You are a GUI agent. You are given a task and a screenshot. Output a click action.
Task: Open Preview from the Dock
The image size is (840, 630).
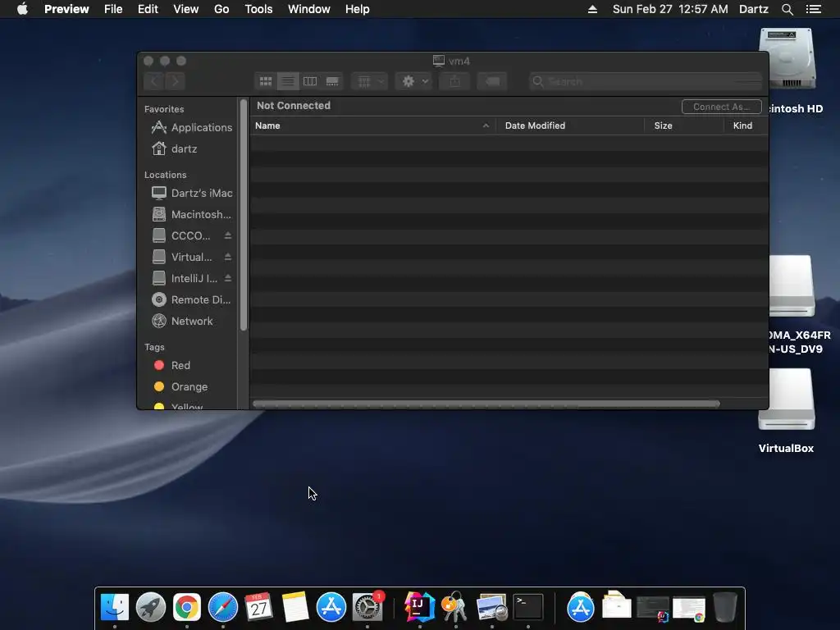[492, 608]
